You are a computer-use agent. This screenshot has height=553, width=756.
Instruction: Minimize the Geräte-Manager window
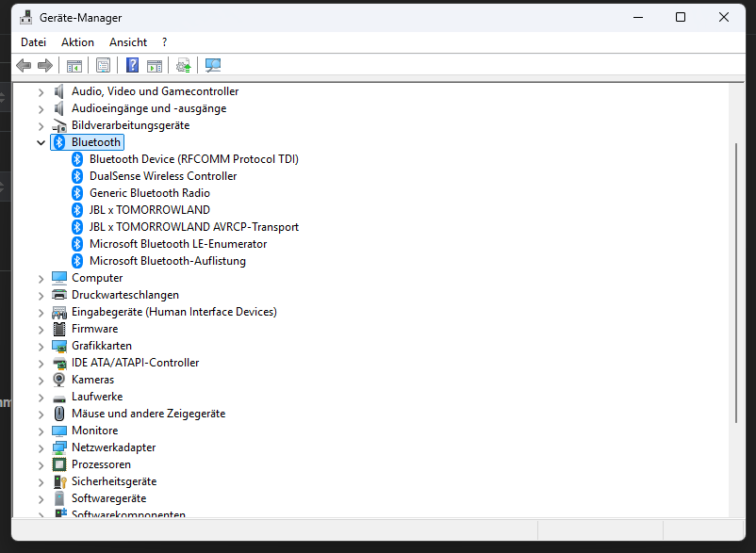[638, 17]
